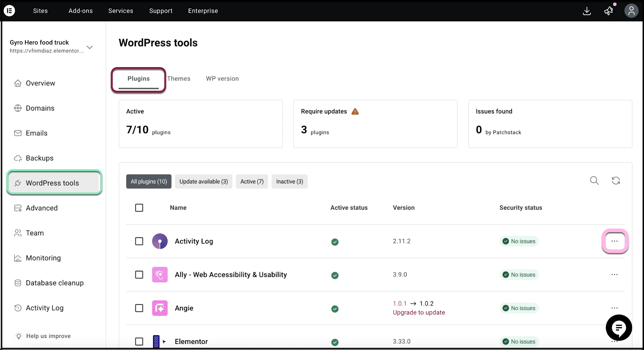Click the site URL vfnmdiaz.elementor link
The width and height of the screenshot is (644, 350).
pyautogui.click(x=47, y=51)
